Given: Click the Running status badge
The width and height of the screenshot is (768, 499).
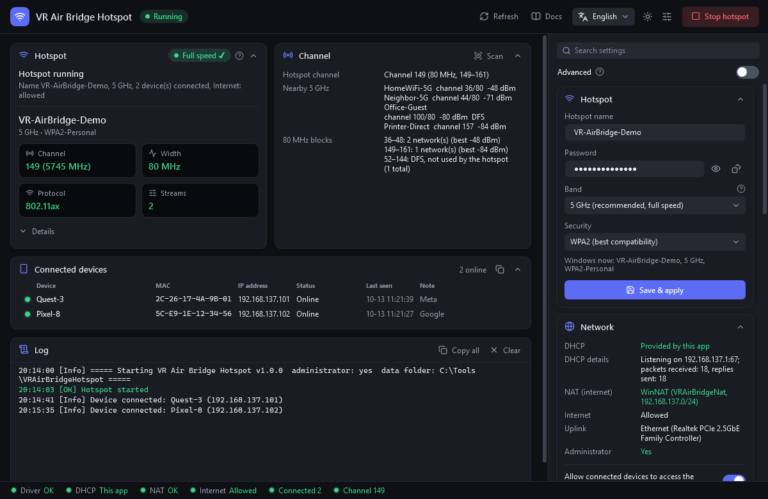Looking at the screenshot, I should [164, 17].
